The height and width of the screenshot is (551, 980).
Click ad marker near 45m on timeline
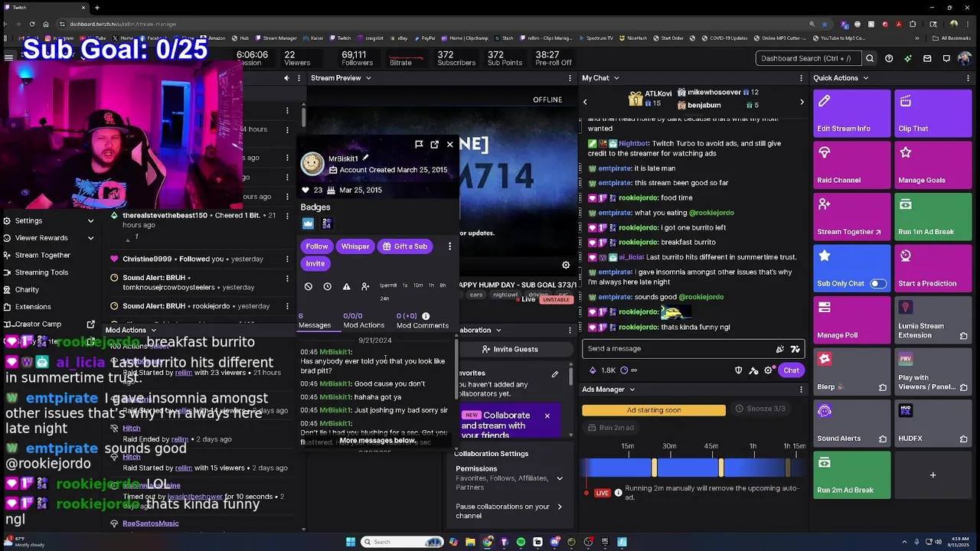(x=721, y=468)
